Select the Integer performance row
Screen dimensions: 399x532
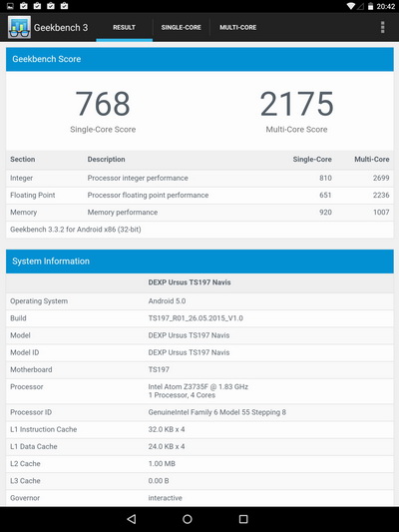click(x=199, y=178)
